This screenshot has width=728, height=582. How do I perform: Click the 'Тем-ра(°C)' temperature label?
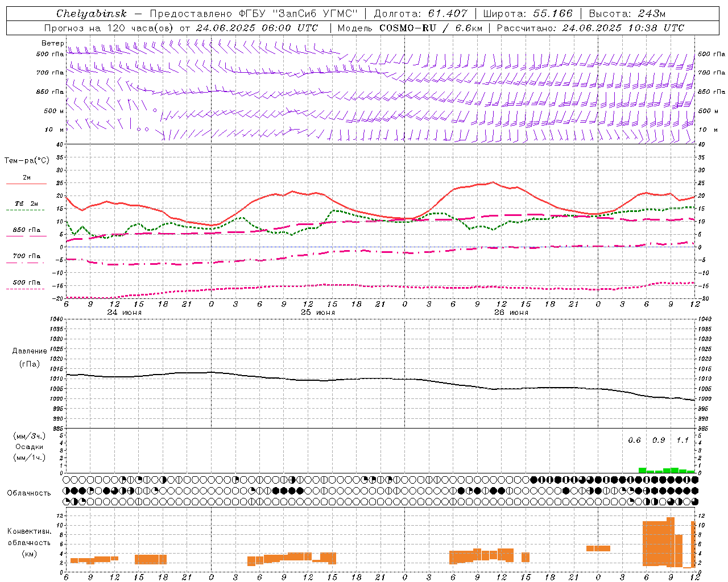(27, 161)
